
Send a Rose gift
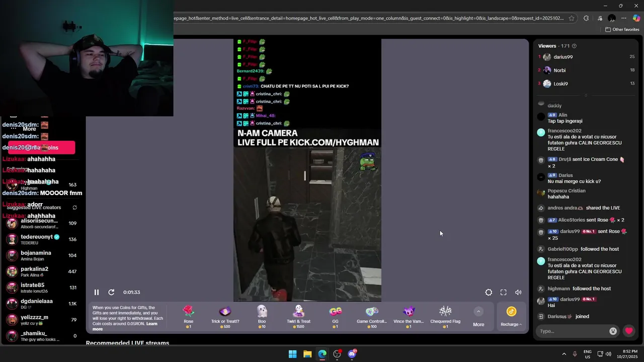[188, 317]
